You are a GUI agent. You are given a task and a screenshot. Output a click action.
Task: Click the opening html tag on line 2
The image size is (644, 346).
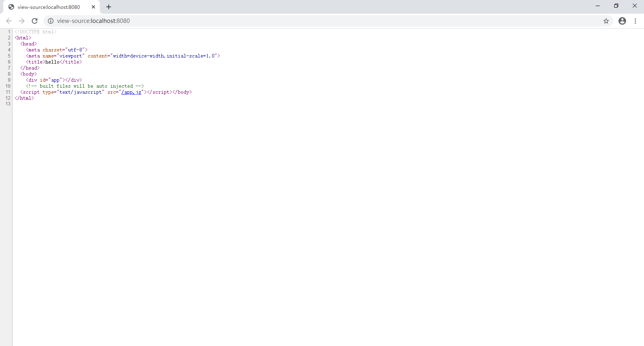pos(23,38)
